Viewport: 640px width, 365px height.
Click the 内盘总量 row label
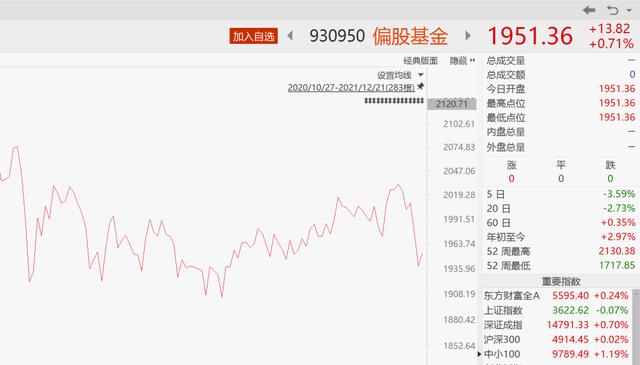(x=506, y=132)
